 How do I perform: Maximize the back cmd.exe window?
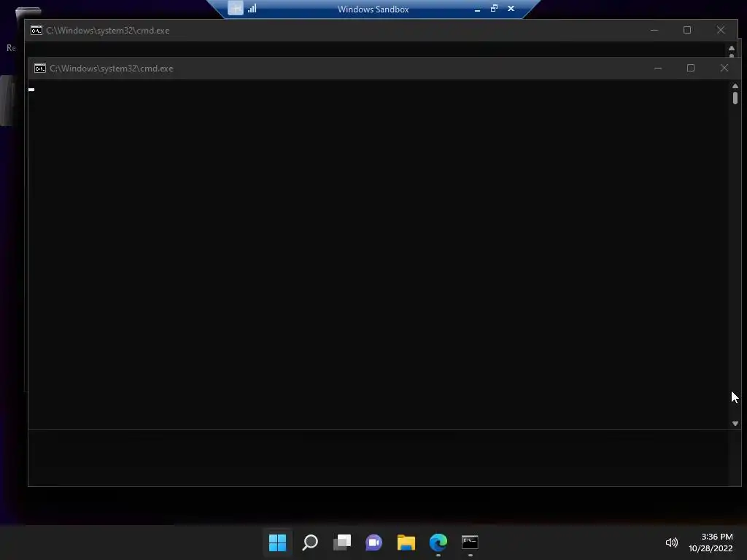pos(687,30)
